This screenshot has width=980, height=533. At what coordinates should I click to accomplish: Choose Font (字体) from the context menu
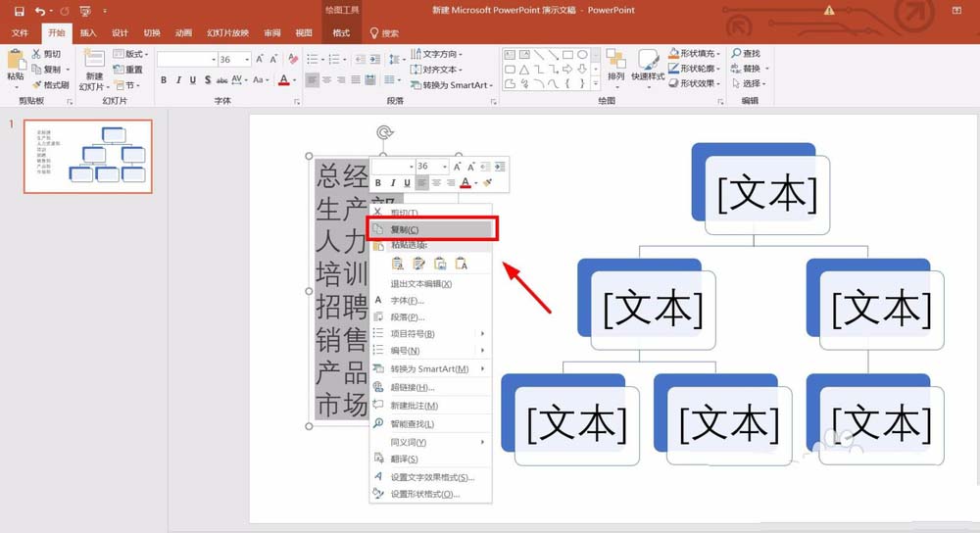430,301
